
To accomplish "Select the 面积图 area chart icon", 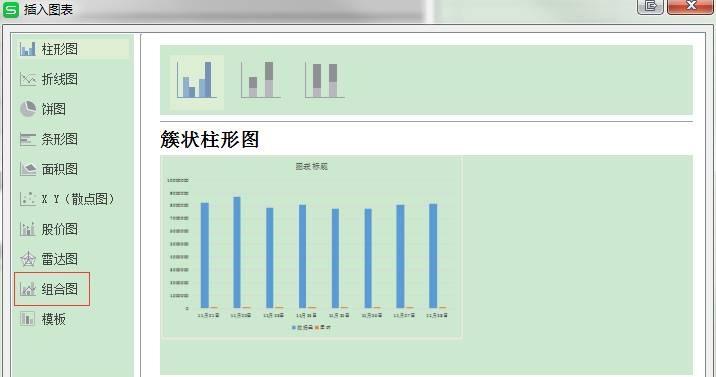I will 27,169.
